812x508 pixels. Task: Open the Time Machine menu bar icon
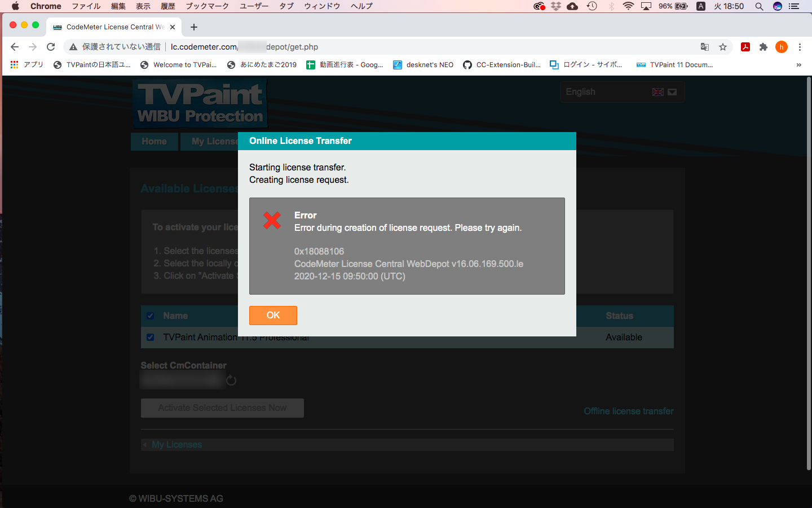point(592,6)
